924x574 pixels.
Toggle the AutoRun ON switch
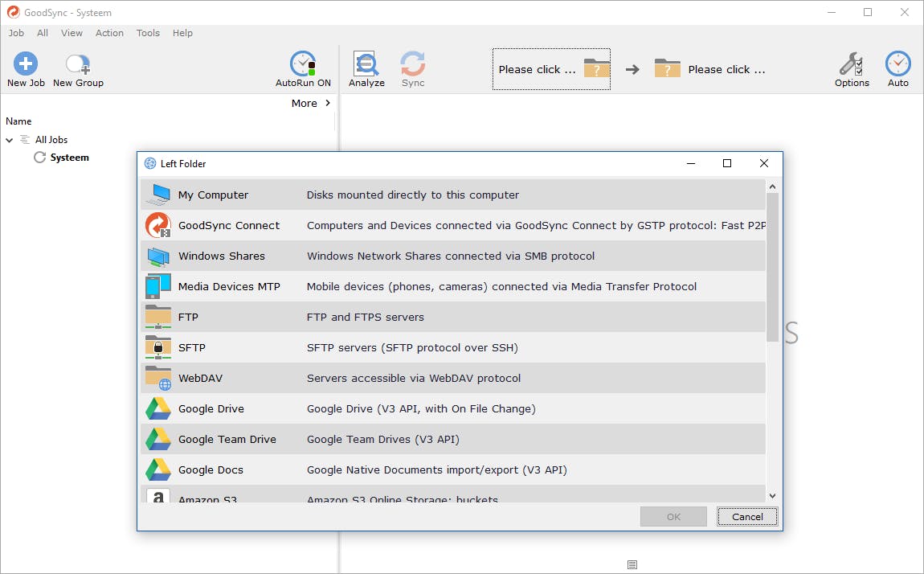coord(303,64)
